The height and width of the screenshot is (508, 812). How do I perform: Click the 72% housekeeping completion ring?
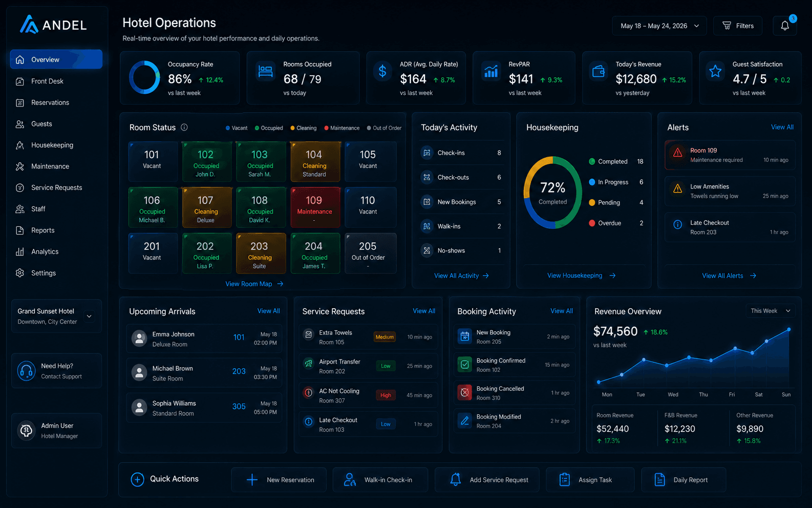[552, 193]
